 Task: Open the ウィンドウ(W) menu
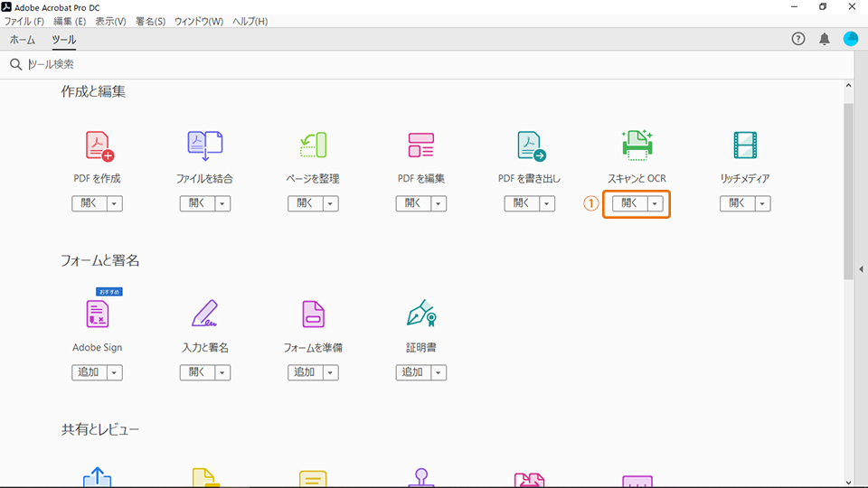(x=199, y=21)
